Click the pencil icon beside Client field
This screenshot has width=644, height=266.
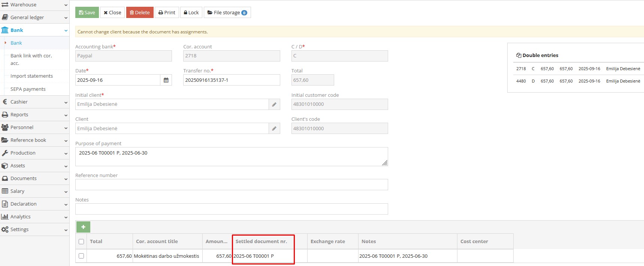coord(274,129)
